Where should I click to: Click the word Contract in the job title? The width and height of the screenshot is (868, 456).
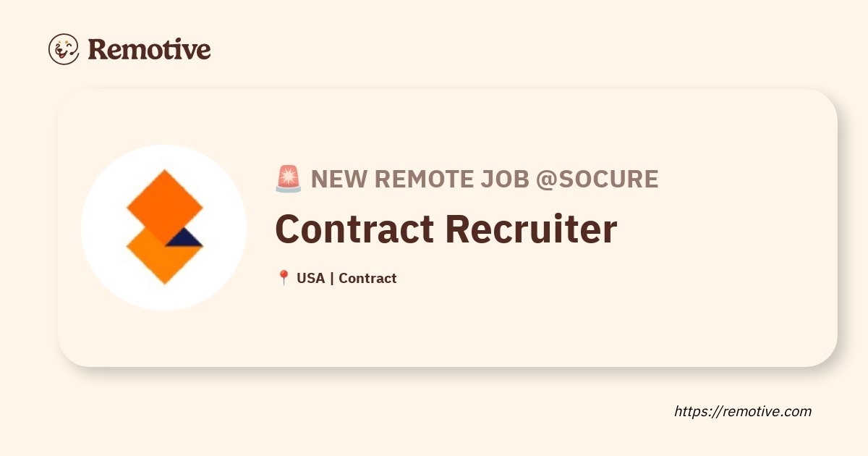[x=354, y=228]
